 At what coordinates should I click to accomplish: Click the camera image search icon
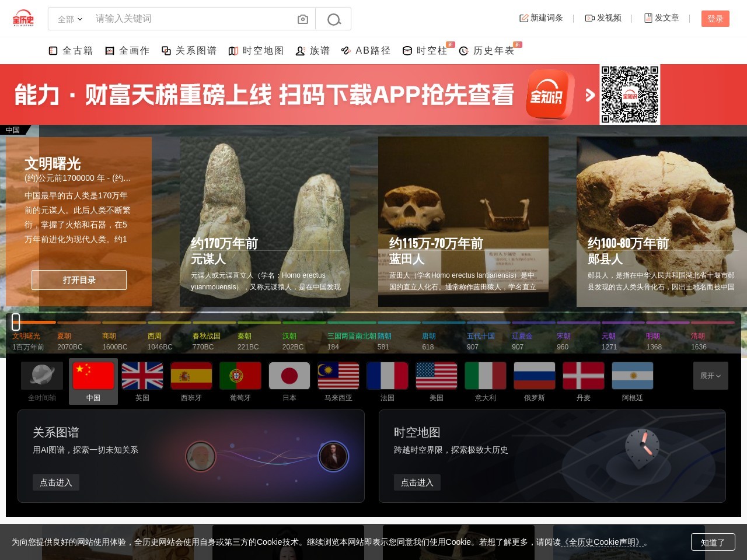click(x=302, y=19)
